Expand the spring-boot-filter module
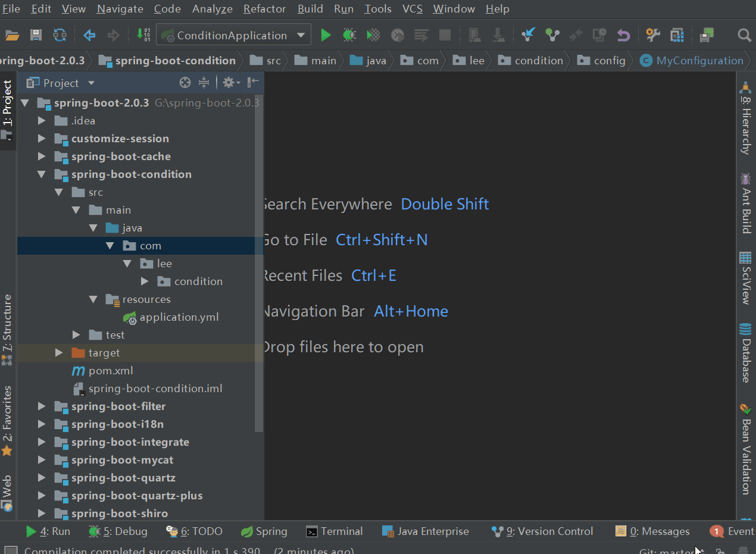756x554 pixels. point(42,406)
